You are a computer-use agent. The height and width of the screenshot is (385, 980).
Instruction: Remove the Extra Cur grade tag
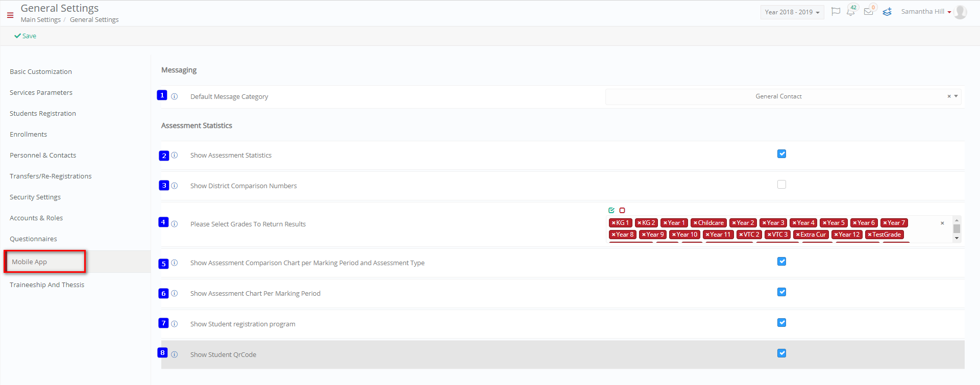click(x=798, y=235)
